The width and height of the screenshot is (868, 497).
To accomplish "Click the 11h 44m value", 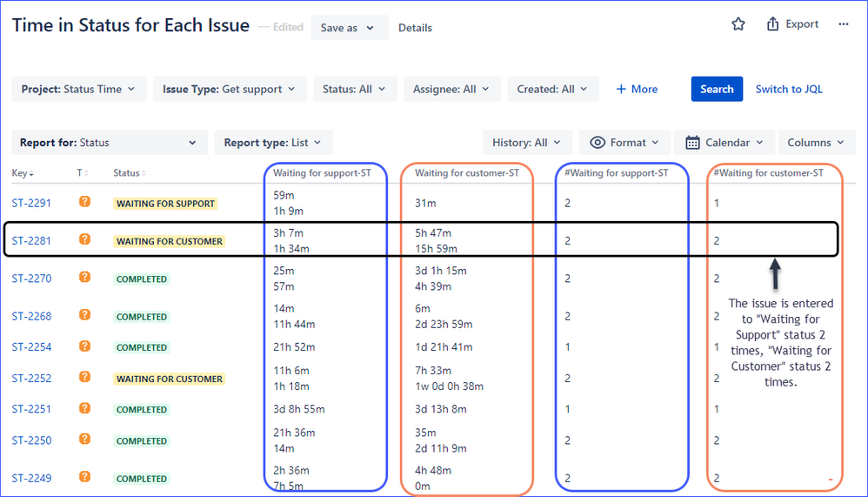I will point(294,324).
